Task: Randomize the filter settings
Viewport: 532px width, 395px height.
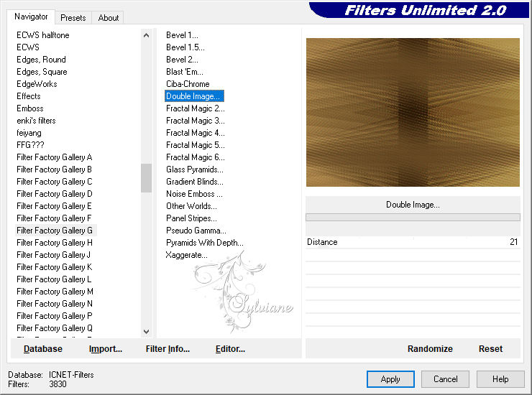Action: 430,349
